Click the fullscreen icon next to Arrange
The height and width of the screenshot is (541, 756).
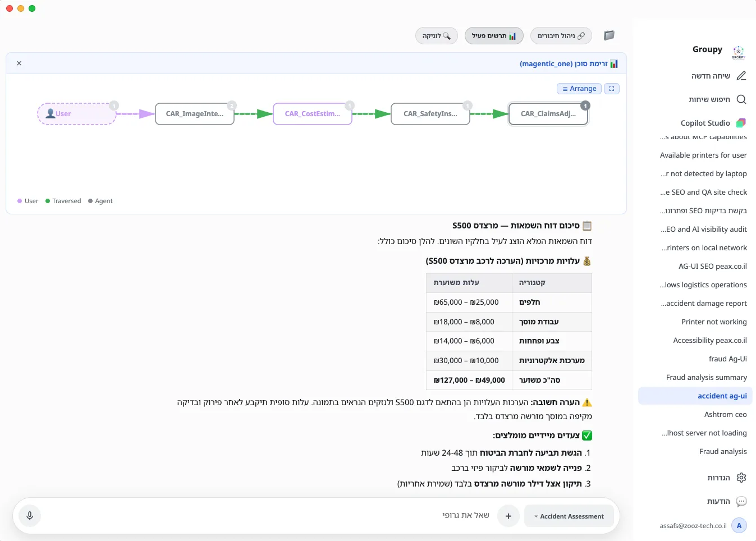click(612, 89)
